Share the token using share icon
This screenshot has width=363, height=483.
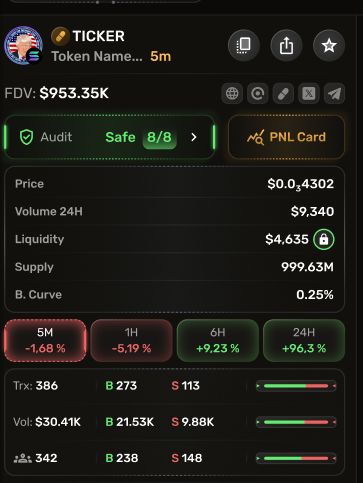coord(286,45)
